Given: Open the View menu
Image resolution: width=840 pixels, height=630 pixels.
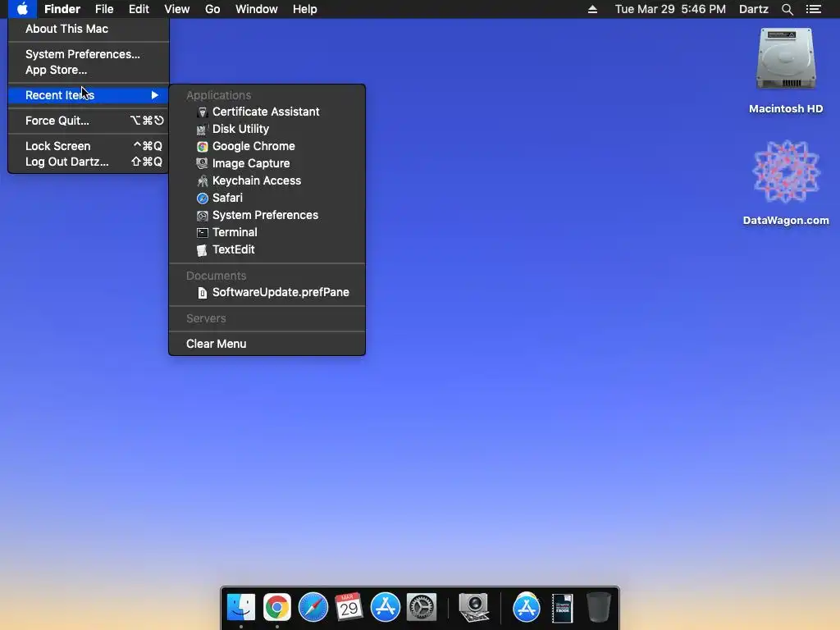Looking at the screenshot, I should (x=177, y=9).
